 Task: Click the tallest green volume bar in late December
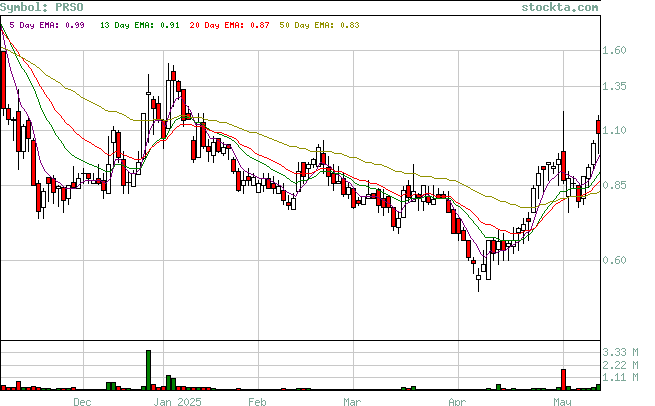148,370
